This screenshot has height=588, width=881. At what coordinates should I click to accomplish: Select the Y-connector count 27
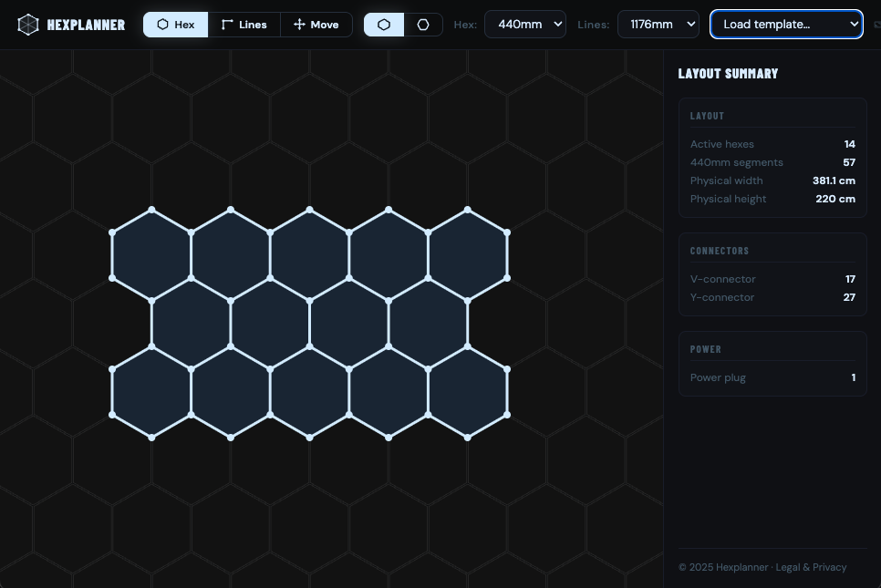(x=849, y=297)
